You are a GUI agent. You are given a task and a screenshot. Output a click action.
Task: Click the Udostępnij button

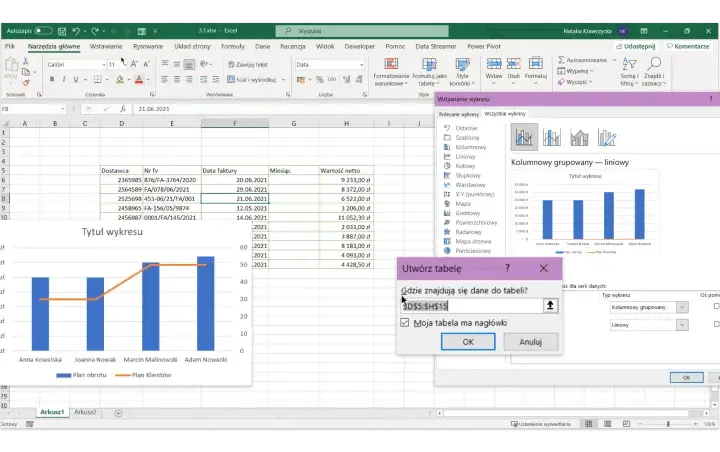pos(636,46)
